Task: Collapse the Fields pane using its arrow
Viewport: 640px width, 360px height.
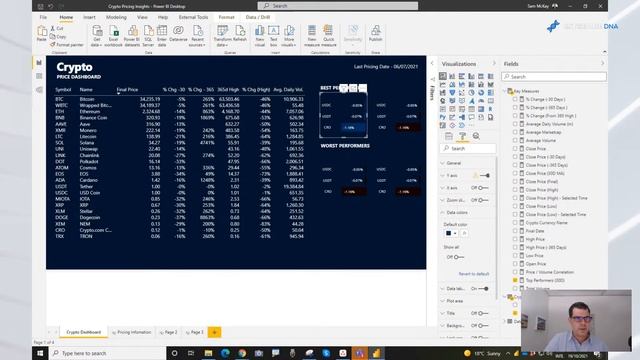Action: pos(602,64)
